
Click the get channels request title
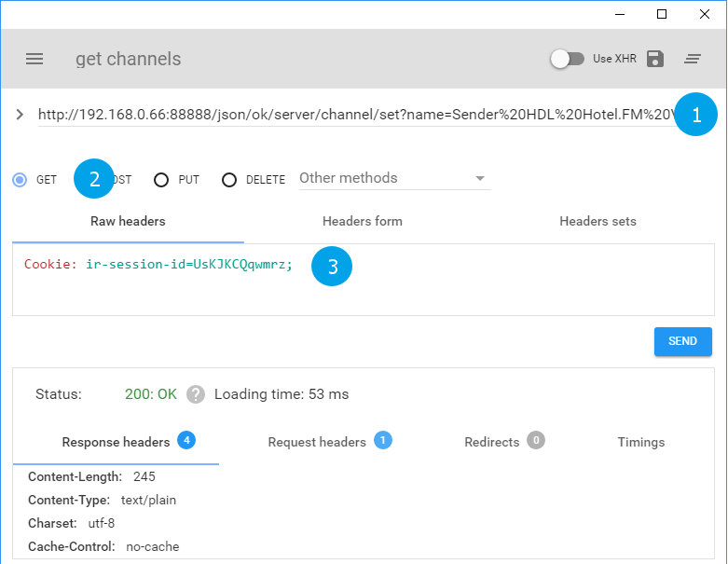129,59
